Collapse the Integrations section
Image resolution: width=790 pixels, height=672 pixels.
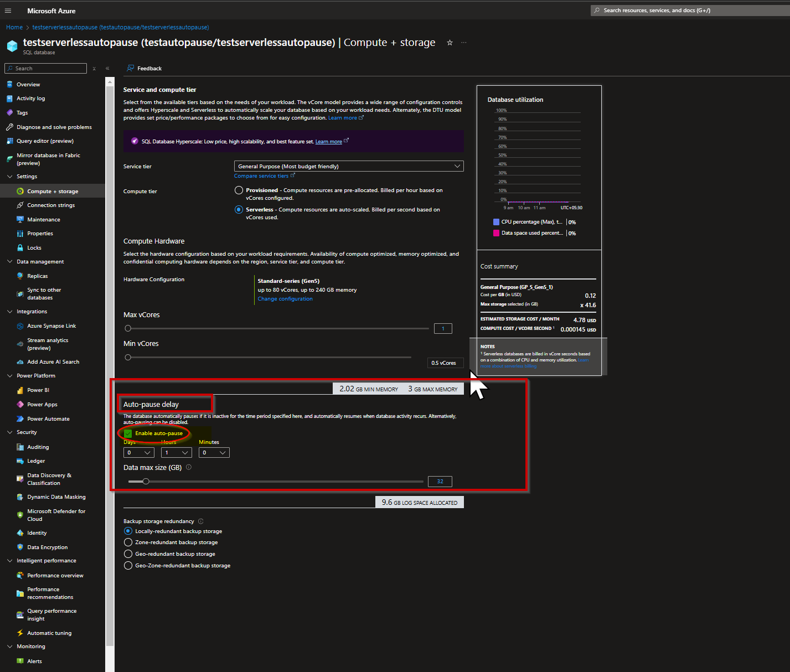click(x=9, y=312)
